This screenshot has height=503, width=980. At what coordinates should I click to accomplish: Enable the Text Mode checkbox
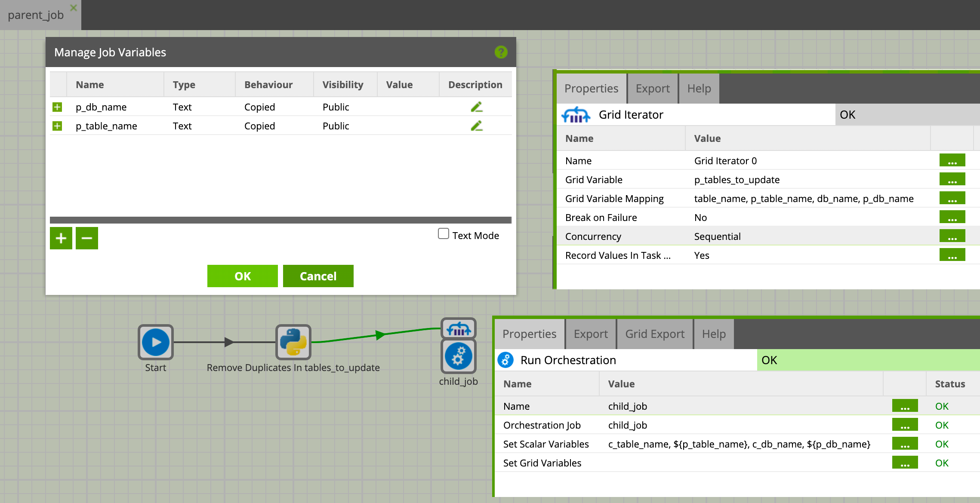pyautogui.click(x=443, y=234)
